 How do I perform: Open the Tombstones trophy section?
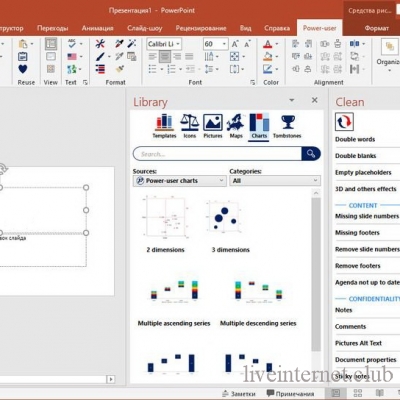click(x=287, y=126)
